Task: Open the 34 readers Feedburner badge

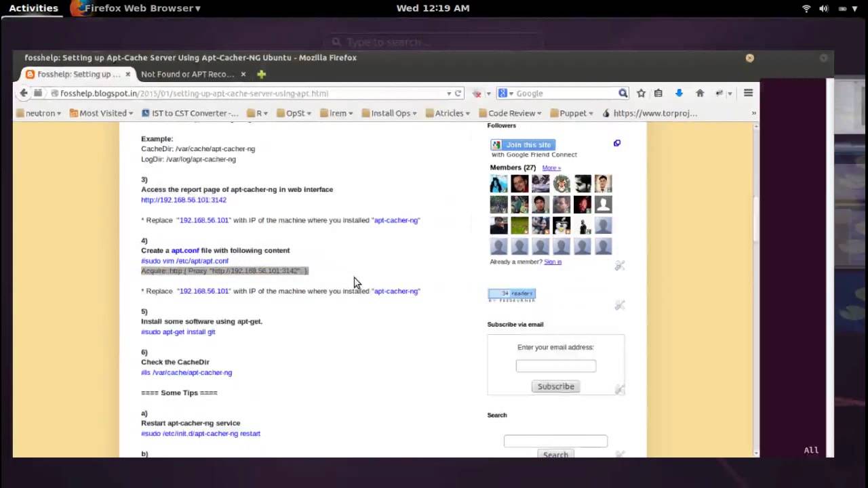Action: (x=512, y=295)
